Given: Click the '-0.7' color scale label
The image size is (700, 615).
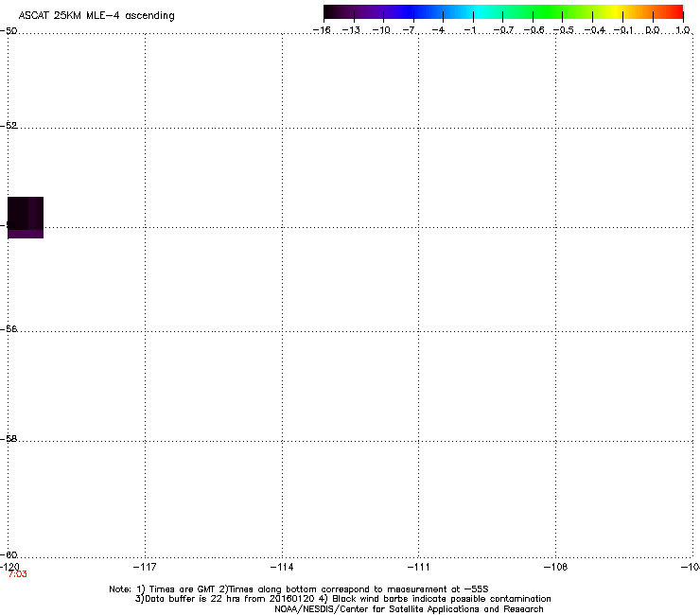Looking at the screenshot, I should 503,30.
